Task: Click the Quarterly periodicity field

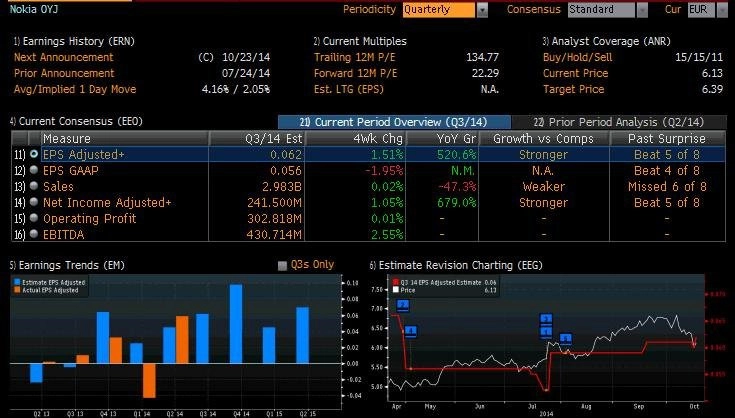Action: click(439, 10)
